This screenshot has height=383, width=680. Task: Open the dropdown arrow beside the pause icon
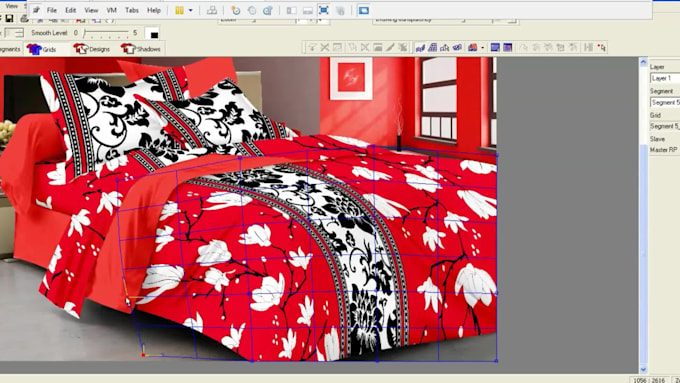[190, 10]
